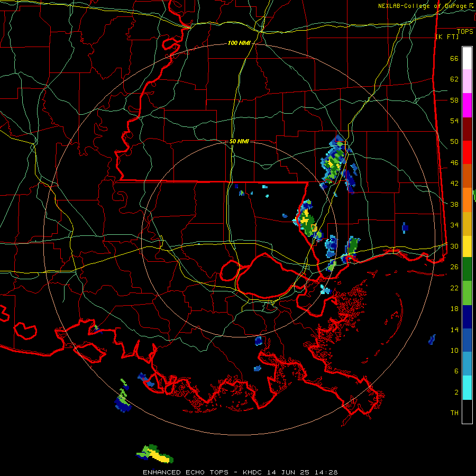
Task: Select the 62 legend value
Action: [454, 79]
